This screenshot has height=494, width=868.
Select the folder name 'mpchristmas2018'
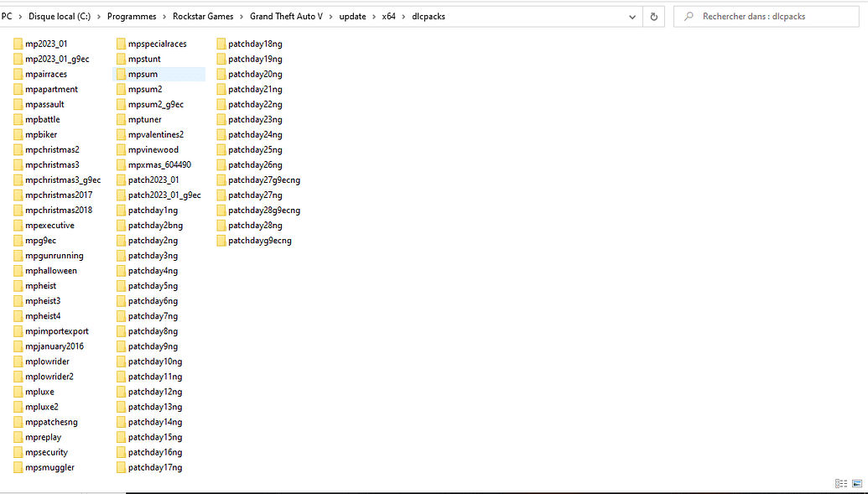tap(59, 211)
